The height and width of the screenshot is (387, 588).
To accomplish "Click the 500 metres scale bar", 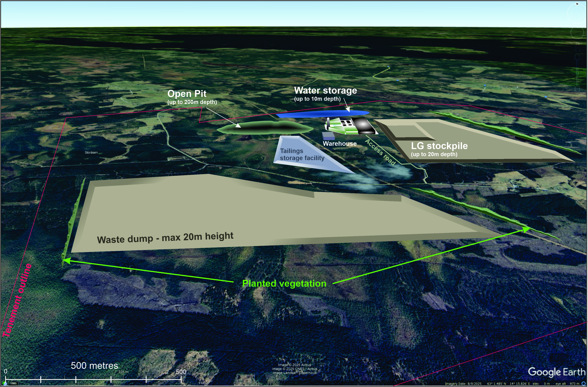I will (x=93, y=380).
